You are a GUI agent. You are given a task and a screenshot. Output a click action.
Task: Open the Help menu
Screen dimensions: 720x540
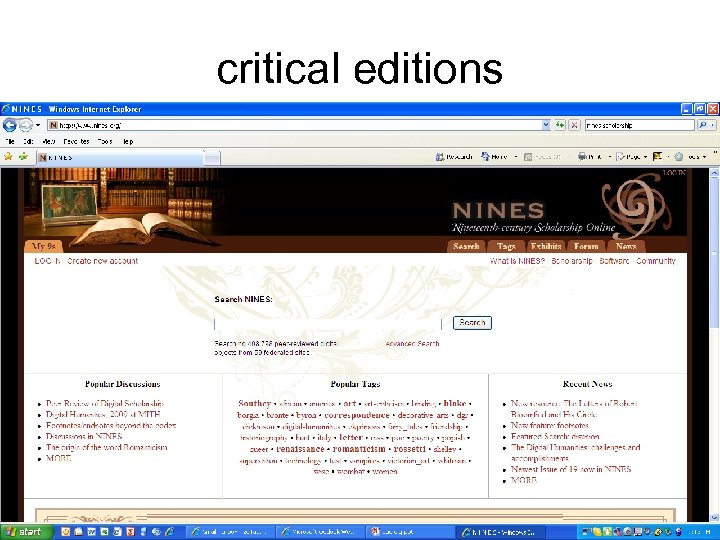(x=128, y=141)
